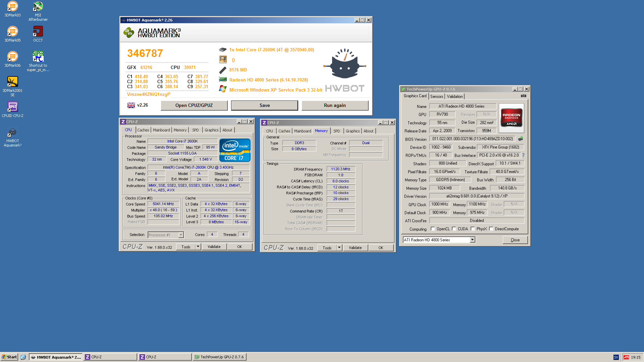Open the Processor #1 selection dropdown
Screen dimensions: 644x362
[181, 235]
